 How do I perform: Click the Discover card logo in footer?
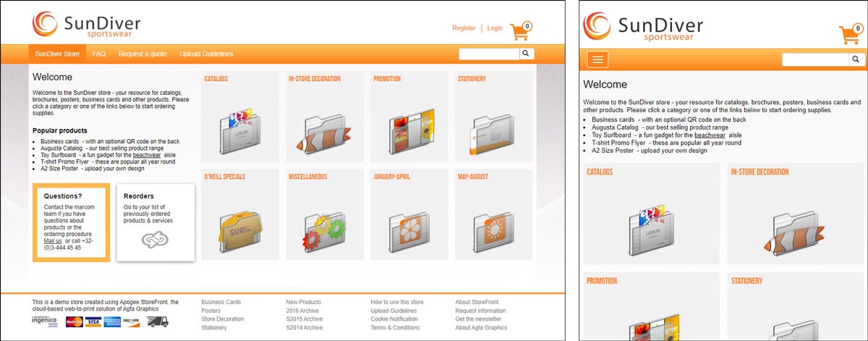point(131,322)
